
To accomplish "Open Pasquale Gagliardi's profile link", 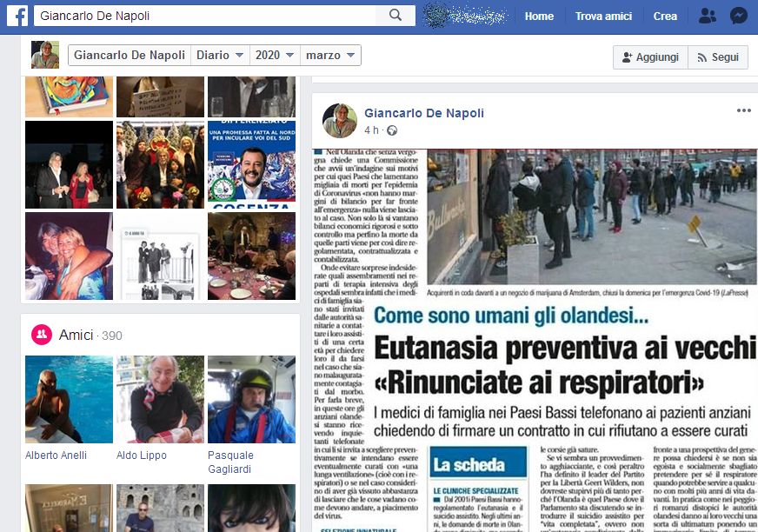I will click(x=230, y=462).
